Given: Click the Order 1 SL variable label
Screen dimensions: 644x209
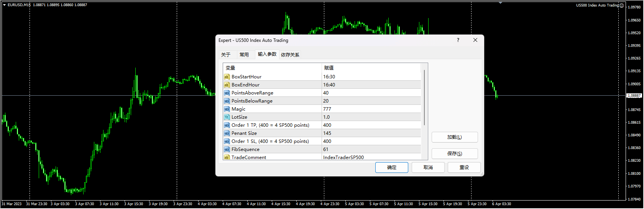Looking at the screenshot, I should (x=270, y=141).
